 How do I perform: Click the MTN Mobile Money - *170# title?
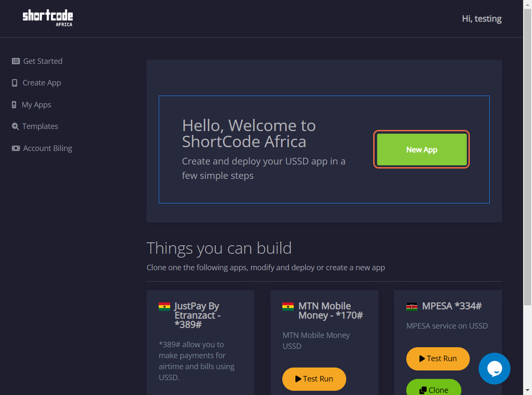(x=331, y=310)
